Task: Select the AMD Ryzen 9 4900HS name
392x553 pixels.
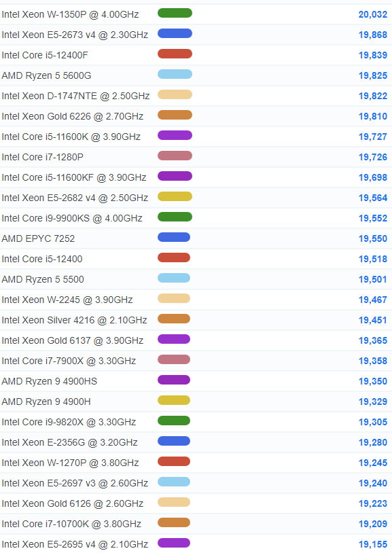Action: pyautogui.click(x=50, y=381)
